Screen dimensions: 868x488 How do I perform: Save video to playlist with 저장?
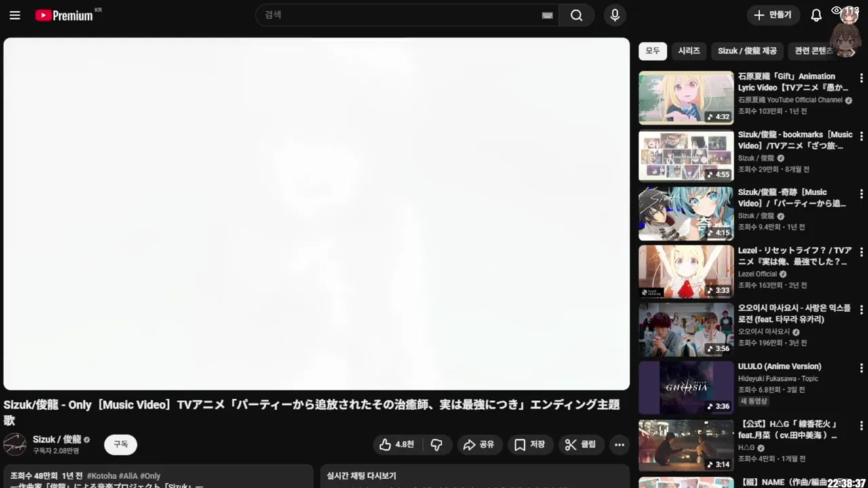[x=530, y=445]
